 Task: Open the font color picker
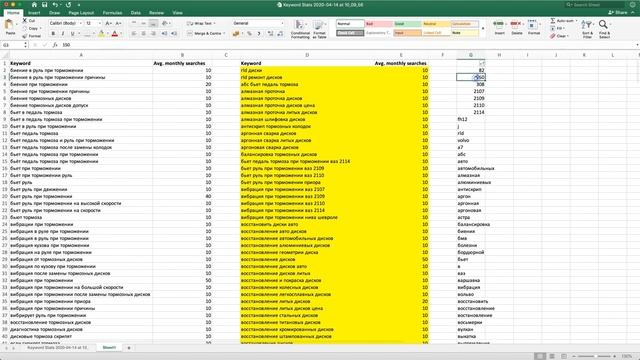[115, 34]
